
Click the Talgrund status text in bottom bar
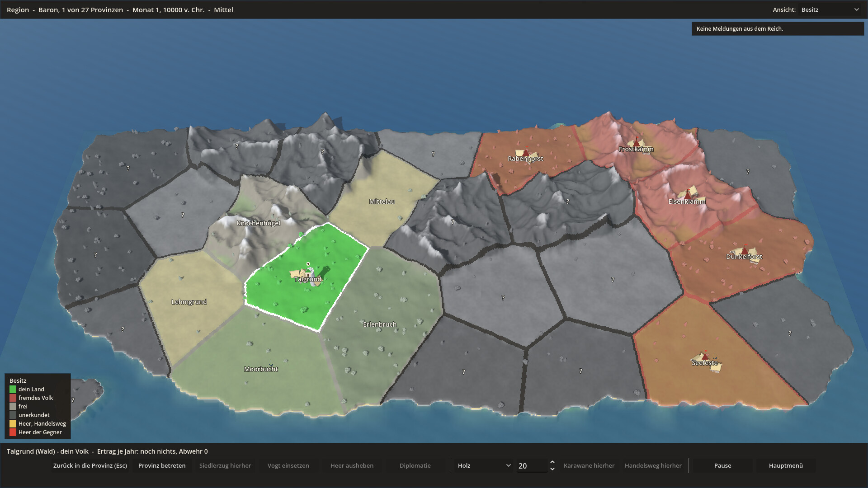(x=107, y=451)
